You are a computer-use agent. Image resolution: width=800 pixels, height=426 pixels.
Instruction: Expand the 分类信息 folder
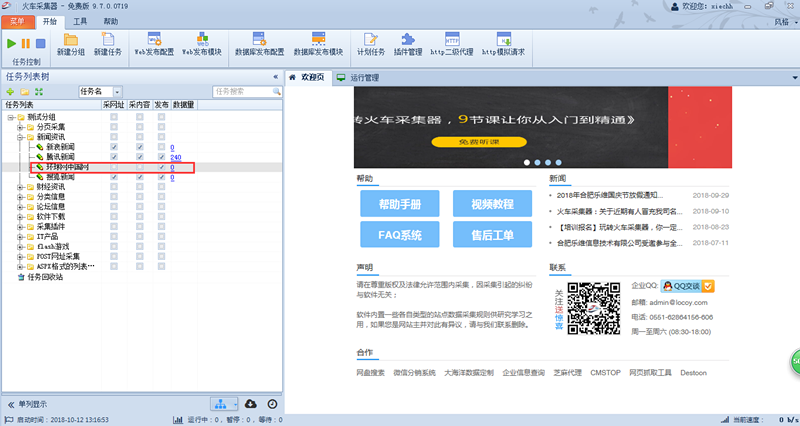point(20,197)
